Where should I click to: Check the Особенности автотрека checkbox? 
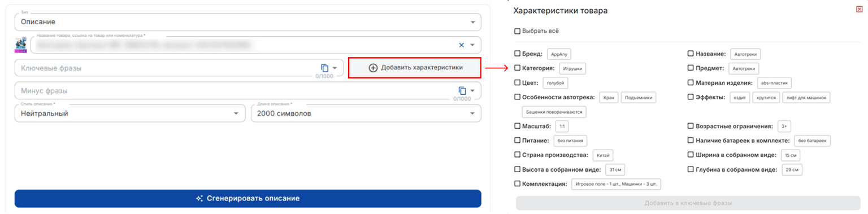[x=518, y=97]
